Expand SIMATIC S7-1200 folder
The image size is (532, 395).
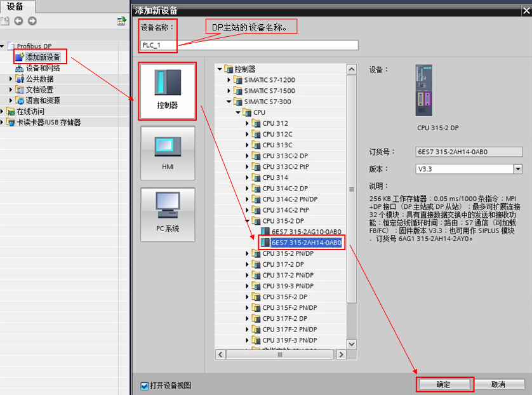[229, 80]
